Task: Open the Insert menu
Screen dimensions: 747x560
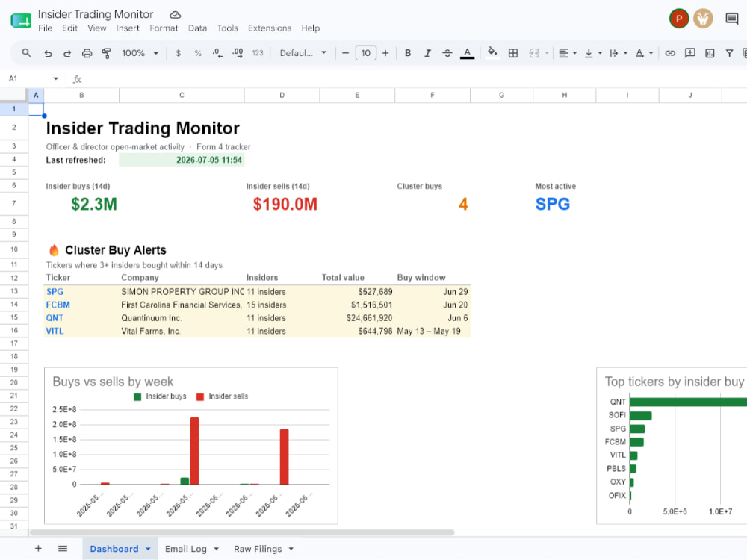Action: pos(128,28)
